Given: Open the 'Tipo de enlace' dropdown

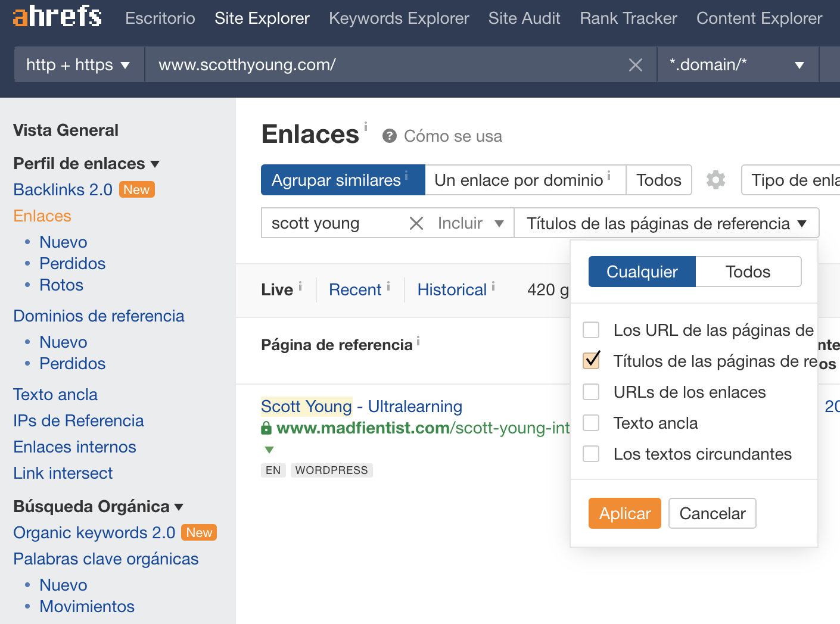Looking at the screenshot, I should pyautogui.click(x=791, y=180).
